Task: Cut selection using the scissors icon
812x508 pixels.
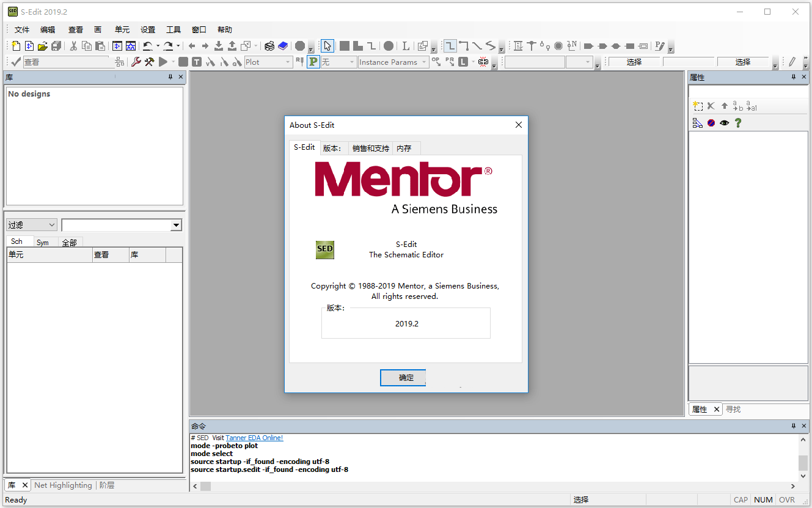Action: click(x=73, y=46)
